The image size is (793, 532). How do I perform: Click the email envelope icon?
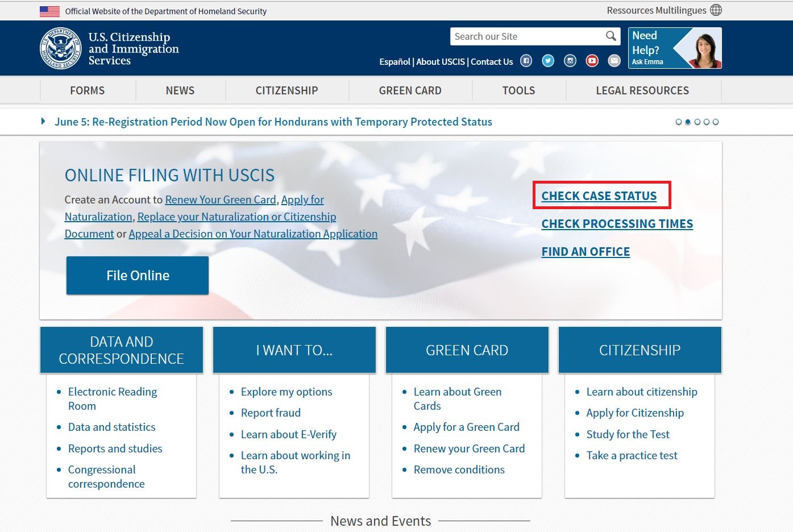(x=614, y=61)
